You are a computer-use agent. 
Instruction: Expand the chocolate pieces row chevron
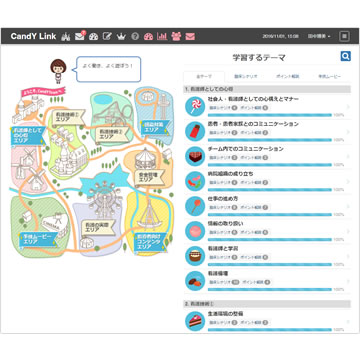click(348, 282)
